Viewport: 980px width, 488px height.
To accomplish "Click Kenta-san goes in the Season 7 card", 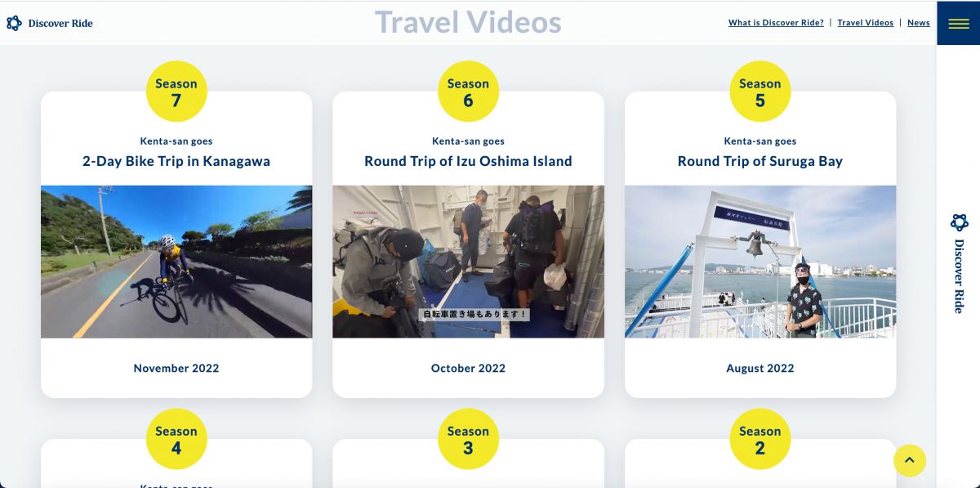I will click(x=176, y=141).
